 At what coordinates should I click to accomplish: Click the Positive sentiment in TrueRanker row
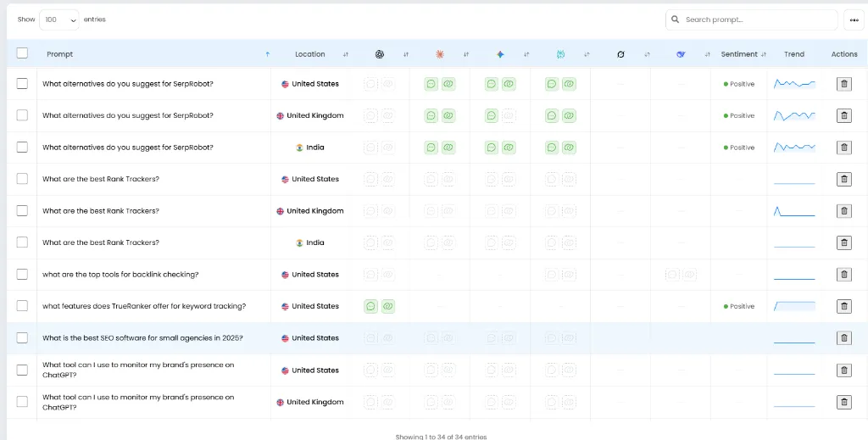[739, 306]
